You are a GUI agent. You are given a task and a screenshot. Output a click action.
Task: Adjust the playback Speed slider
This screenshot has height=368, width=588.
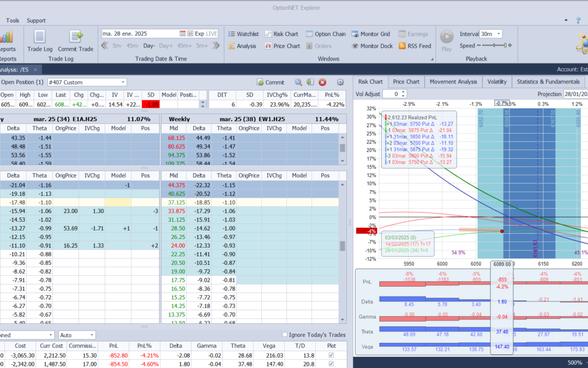[494, 45]
